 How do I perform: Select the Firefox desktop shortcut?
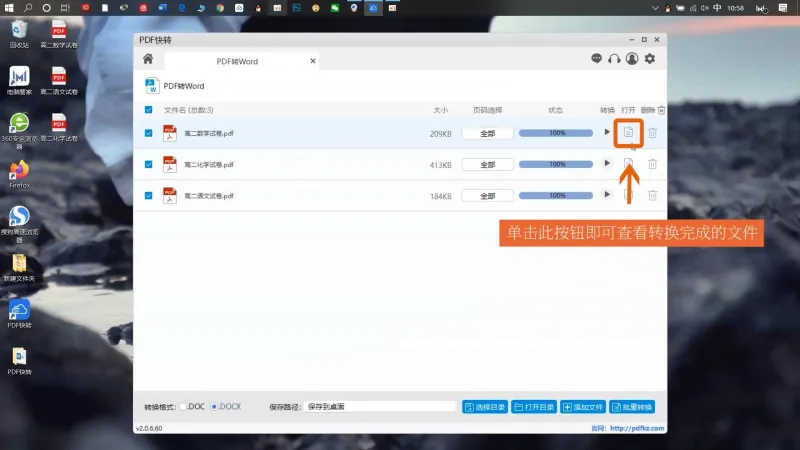[19, 174]
